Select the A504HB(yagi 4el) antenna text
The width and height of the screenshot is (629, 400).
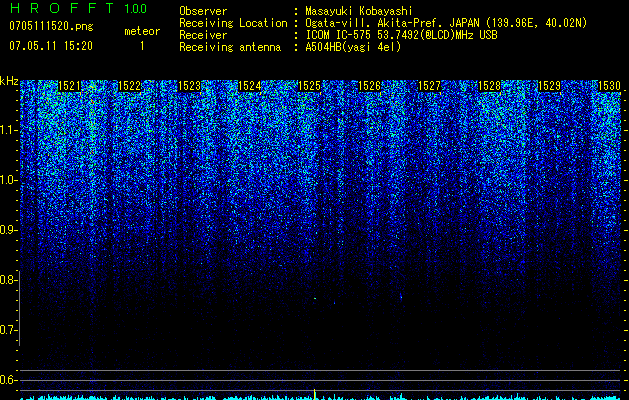click(353, 47)
